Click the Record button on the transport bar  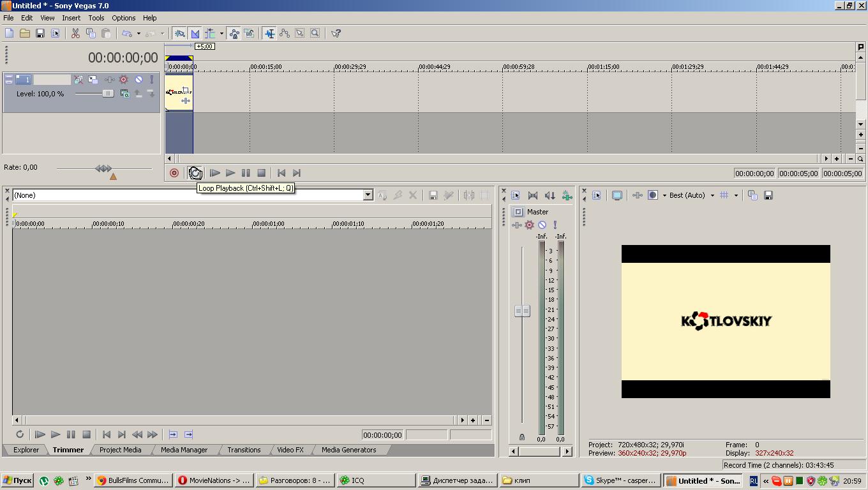click(174, 173)
